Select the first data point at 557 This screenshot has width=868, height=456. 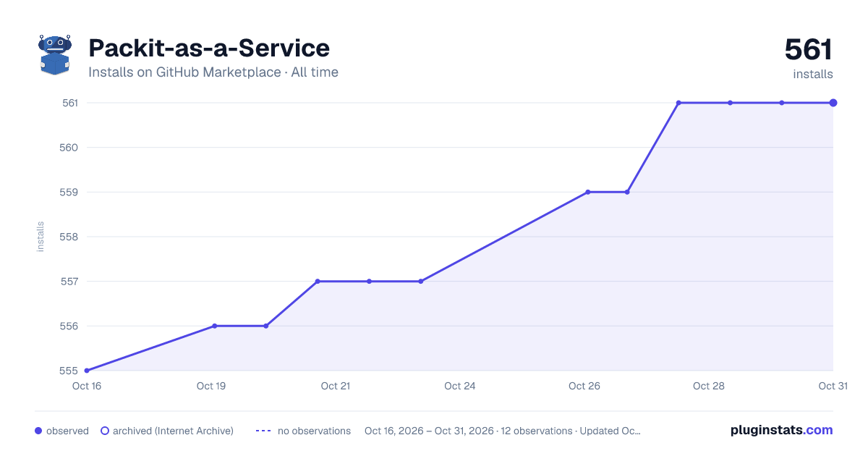[x=318, y=281]
